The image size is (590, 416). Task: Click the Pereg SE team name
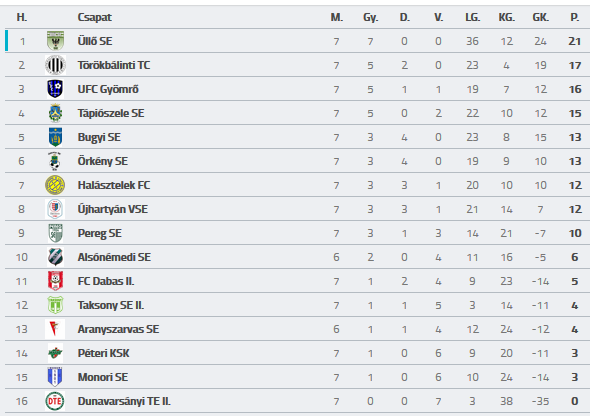point(99,233)
